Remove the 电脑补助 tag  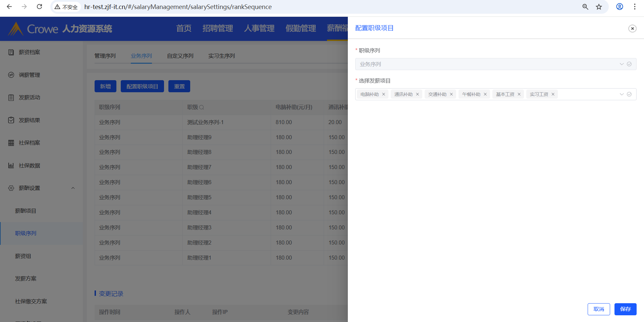383,94
